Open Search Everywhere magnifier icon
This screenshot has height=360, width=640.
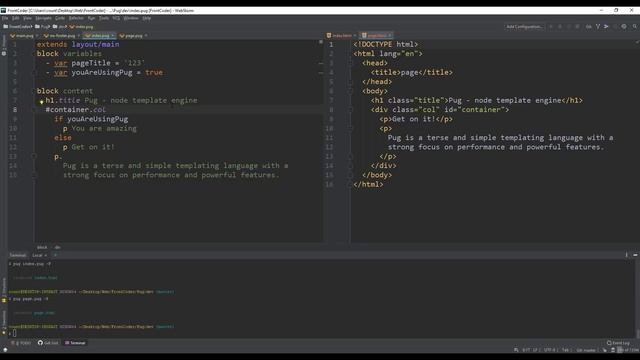click(x=635, y=27)
